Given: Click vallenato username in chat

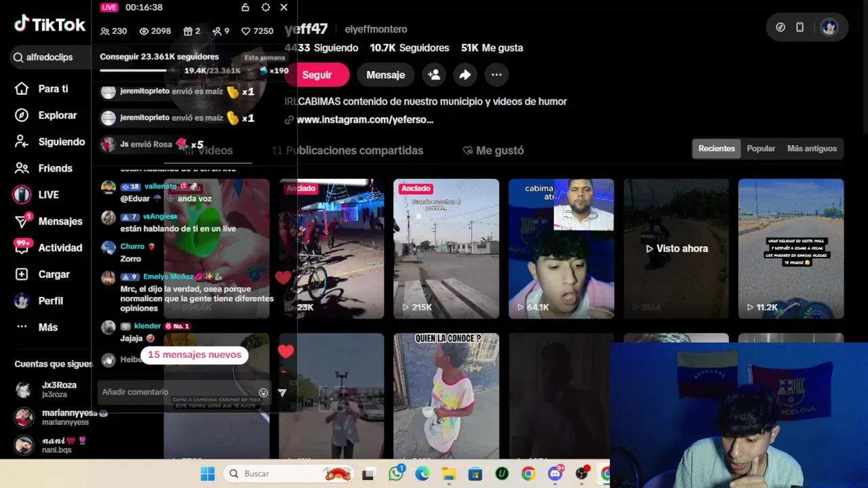Looking at the screenshot, I should pos(161,186).
